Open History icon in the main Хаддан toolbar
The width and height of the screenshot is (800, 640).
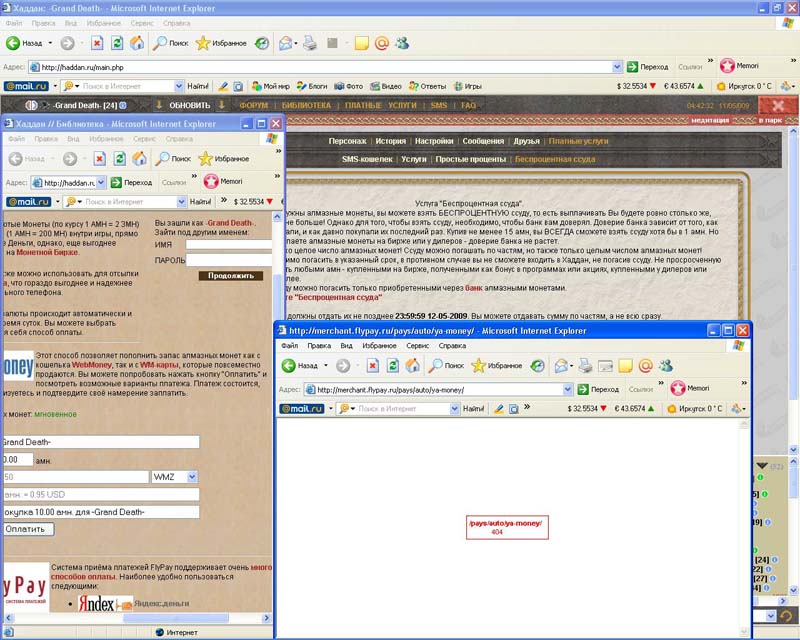pos(262,43)
